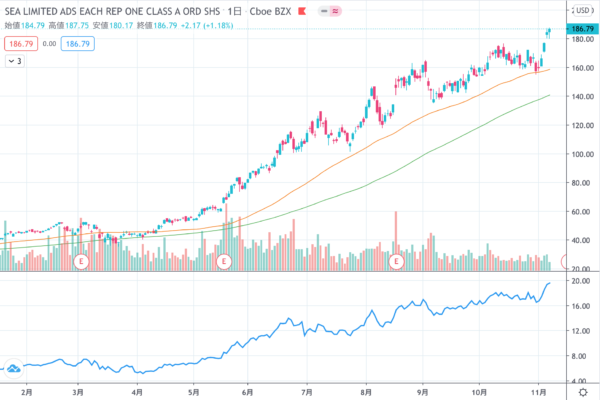Click the 100.00 price axis label
The height and width of the screenshot is (400, 600).
tap(582, 154)
